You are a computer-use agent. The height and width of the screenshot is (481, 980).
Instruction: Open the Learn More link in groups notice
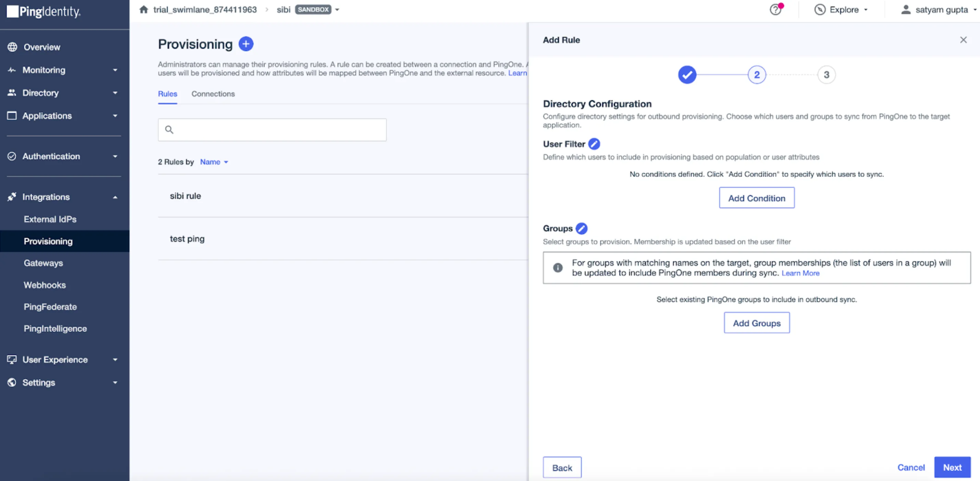point(801,273)
